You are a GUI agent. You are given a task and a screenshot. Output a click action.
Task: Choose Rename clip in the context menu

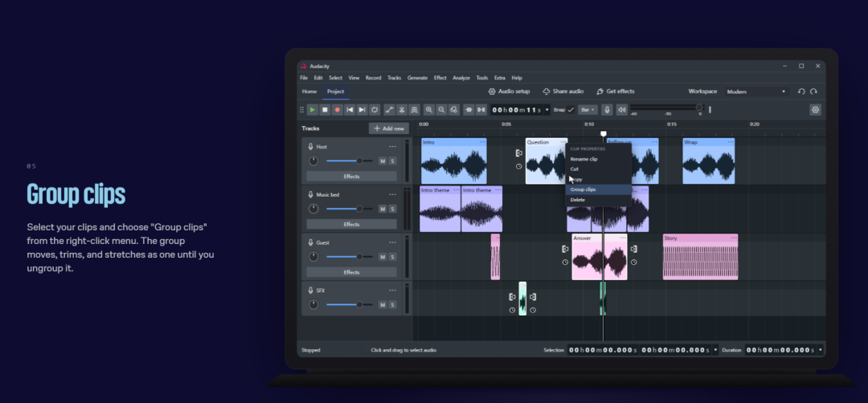click(x=599, y=159)
